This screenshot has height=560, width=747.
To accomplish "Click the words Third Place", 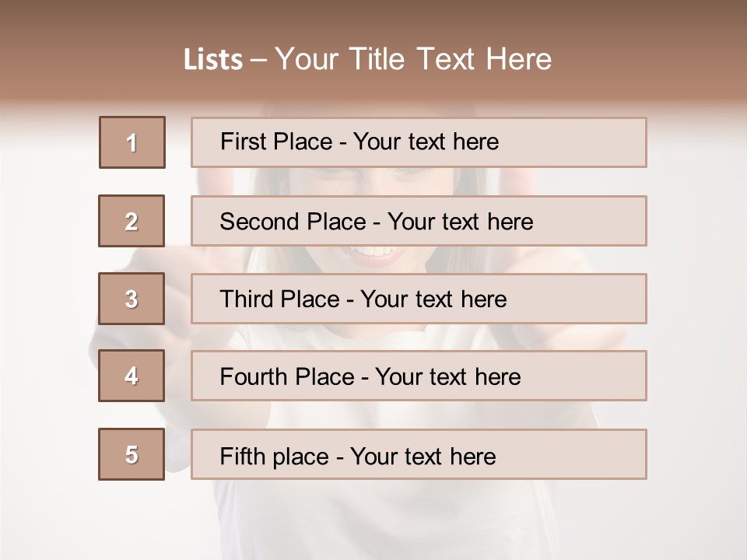I will (279, 299).
